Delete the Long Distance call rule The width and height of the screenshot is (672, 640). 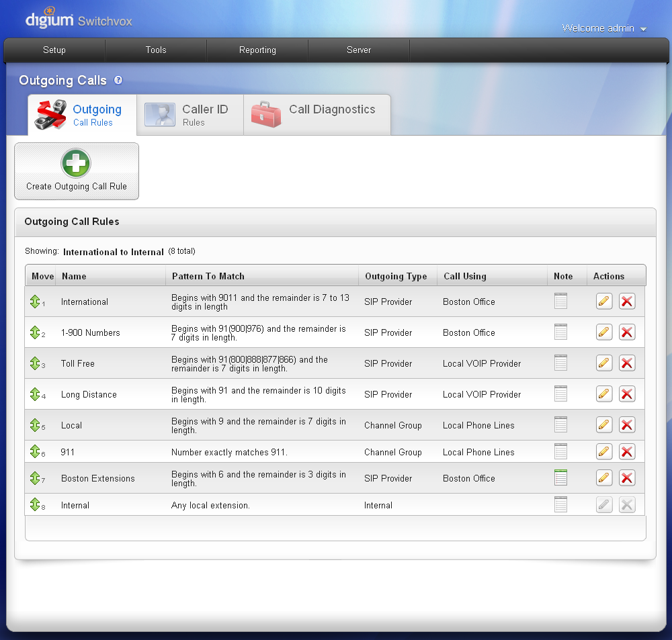(x=627, y=394)
